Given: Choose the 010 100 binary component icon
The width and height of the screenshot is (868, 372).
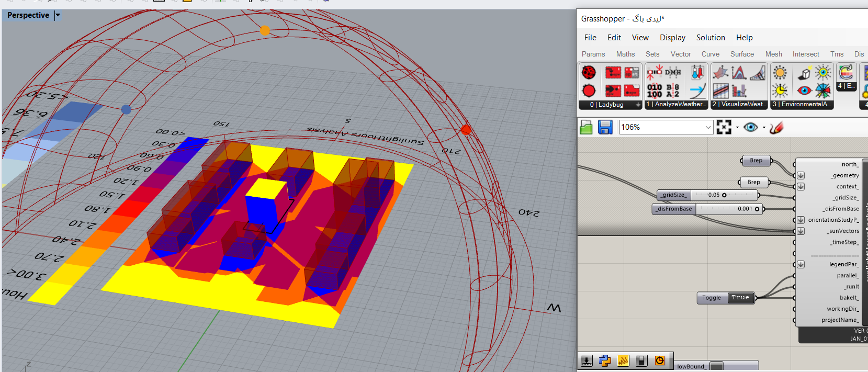Looking at the screenshot, I should (655, 91).
